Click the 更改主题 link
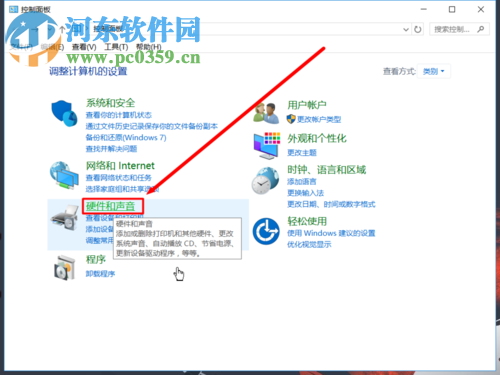This screenshot has height=375, width=500. pyautogui.click(x=302, y=153)
